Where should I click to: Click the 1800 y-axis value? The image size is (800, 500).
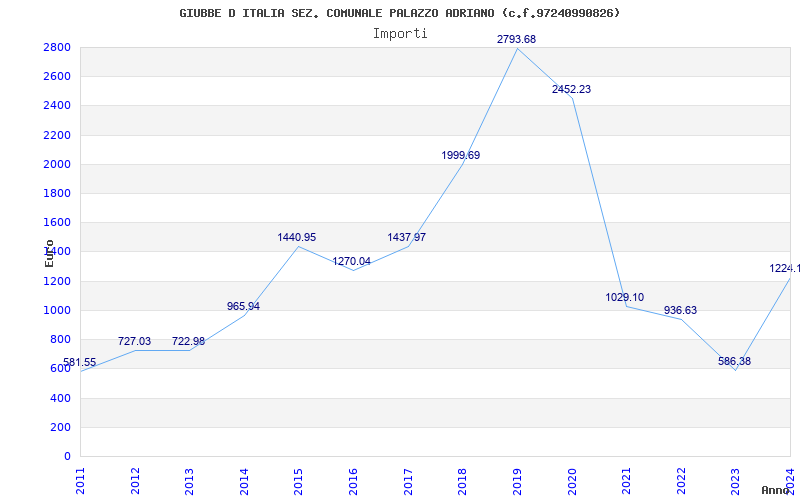[x=57, y=193]
